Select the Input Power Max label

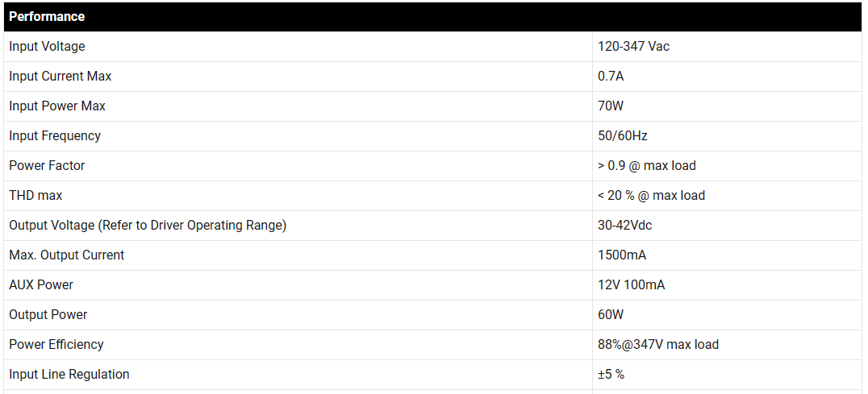pos(57,106)
